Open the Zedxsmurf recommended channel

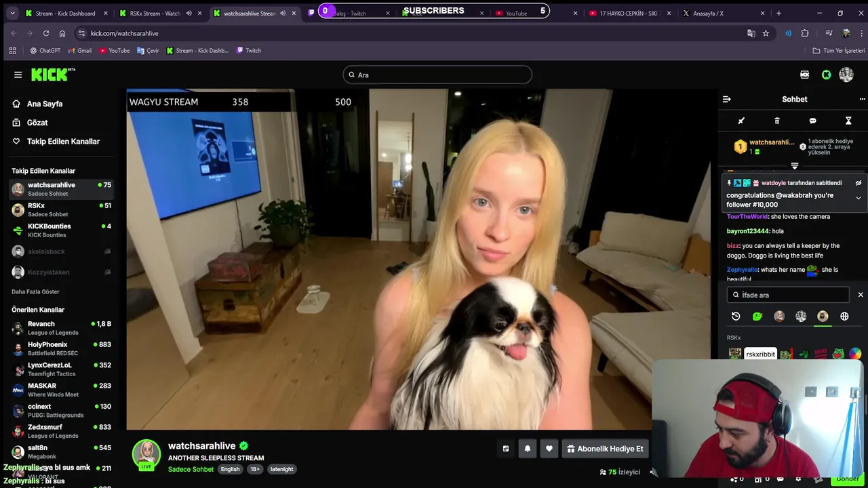coord(61,431)
